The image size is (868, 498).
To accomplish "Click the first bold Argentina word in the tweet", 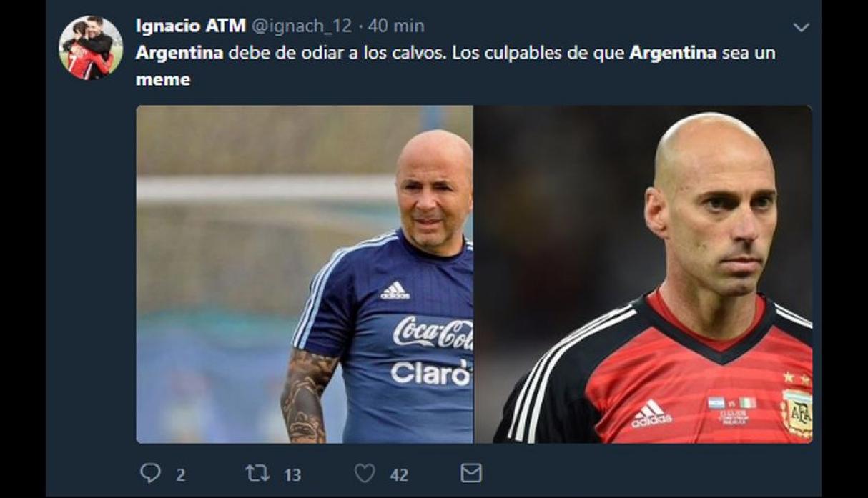I will [179, 54].
